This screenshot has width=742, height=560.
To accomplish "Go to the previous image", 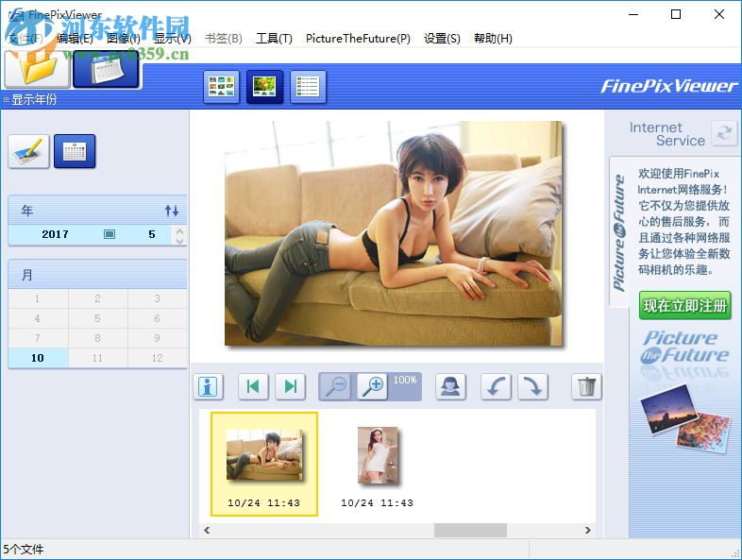I will point(253,386).
